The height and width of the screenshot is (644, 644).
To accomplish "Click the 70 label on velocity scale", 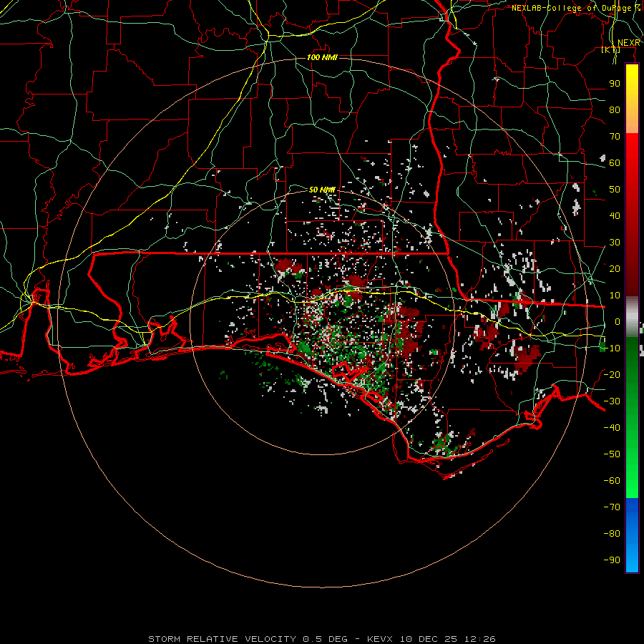I will click(x=615, y=137).
